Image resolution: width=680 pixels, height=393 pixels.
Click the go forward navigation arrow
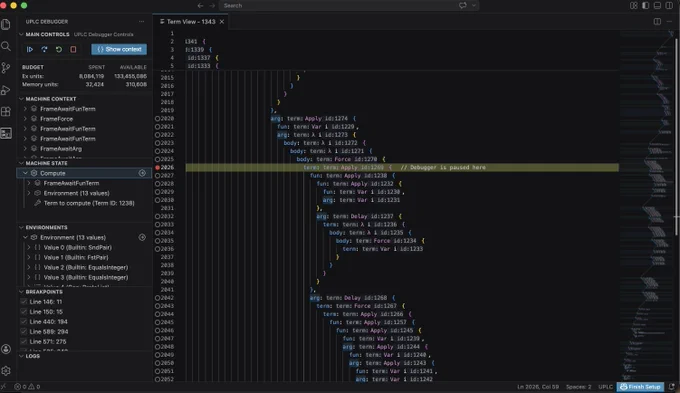point(212,6)
